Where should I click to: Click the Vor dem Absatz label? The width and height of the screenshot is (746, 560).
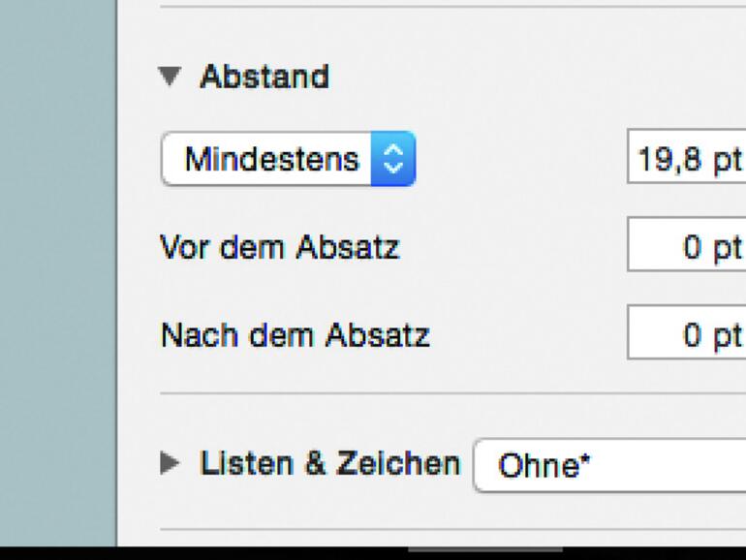(279, 247)
